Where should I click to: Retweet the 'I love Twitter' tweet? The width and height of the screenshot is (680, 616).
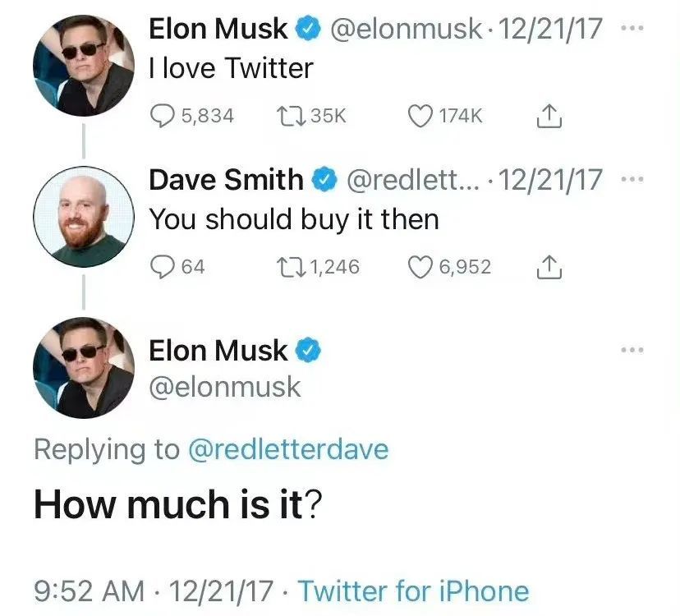coord(292,116)
